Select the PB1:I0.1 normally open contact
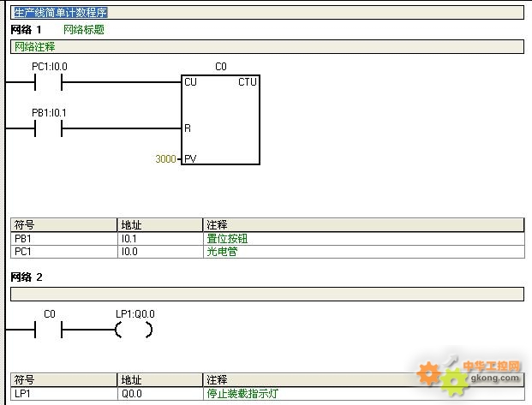Image resolution: width=532 pixels, height=405 pixels. tap(49, 128)
